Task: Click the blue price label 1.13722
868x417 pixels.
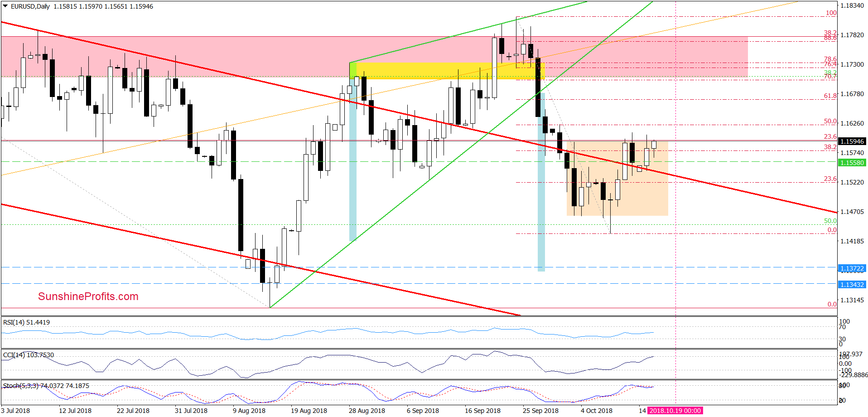Action: (x=852, y=268)
